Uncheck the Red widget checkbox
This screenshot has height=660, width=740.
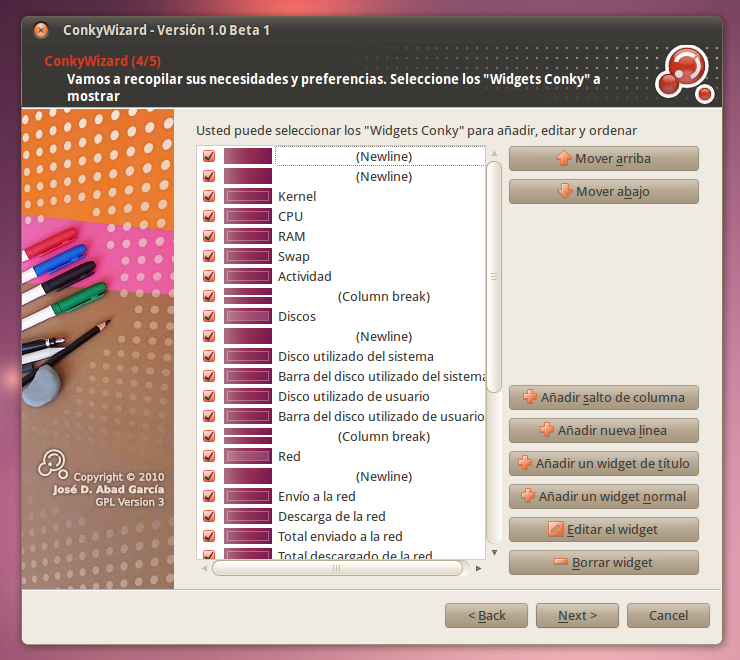(209, 456)
